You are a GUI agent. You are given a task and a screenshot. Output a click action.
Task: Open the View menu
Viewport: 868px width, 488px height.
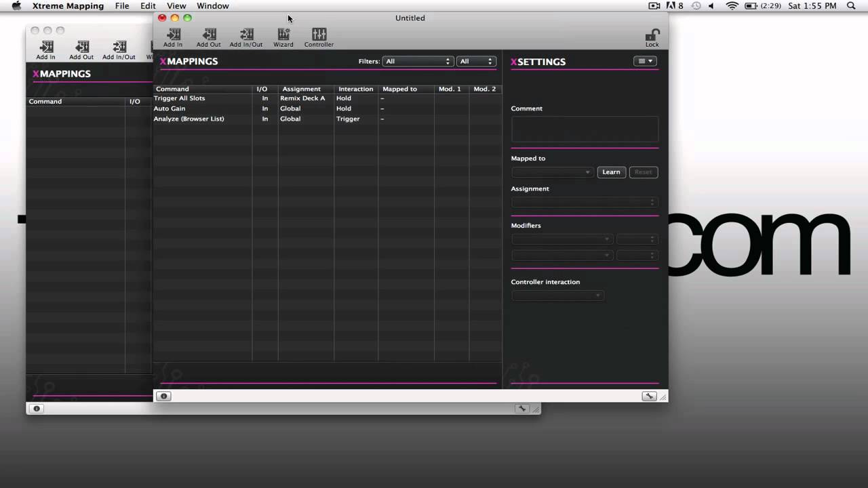click(176, 5)
